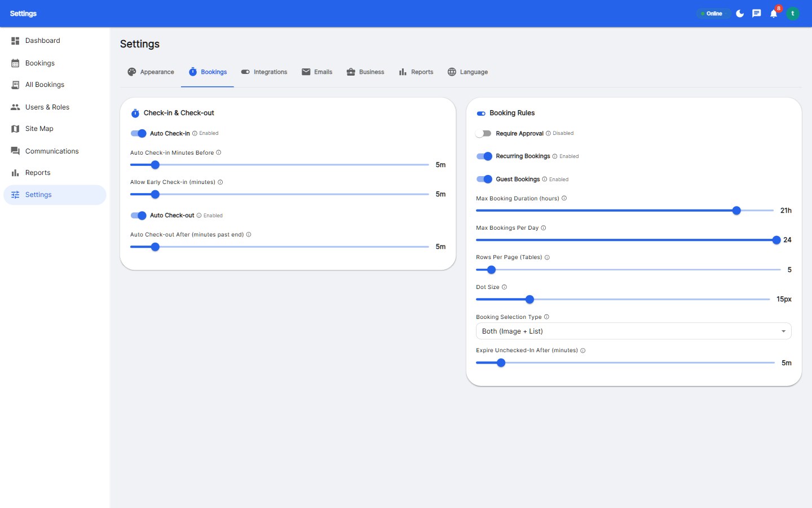Image resolution: width=812 pixels, height=508 pixels.
Task: Open notifications bell icon
Action: click(x=774, y=14)
